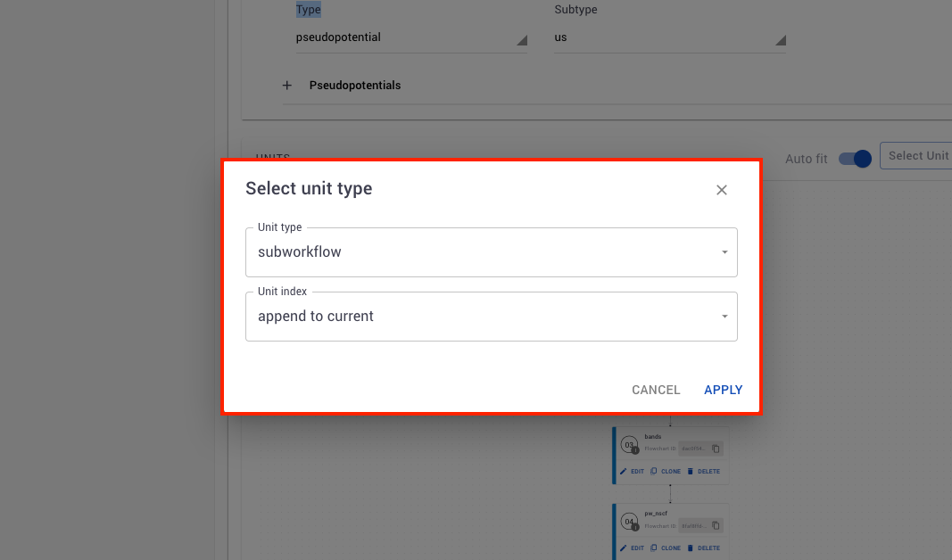
Task: Disable the Auto fit toggle
Action: click(853, 158)
